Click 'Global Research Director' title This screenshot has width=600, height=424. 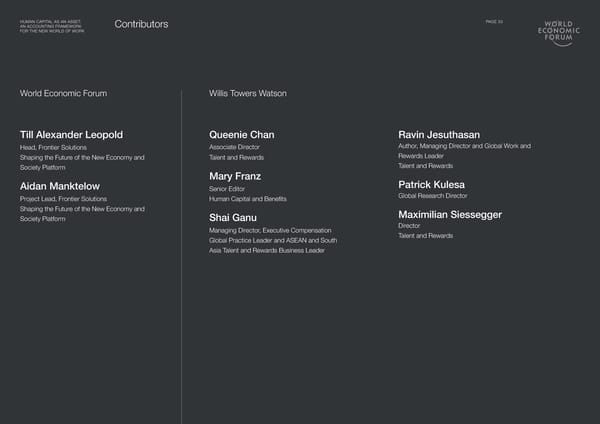pos(433,196)
